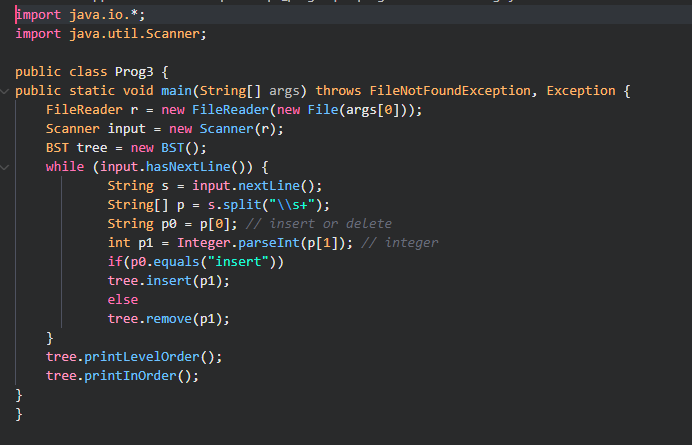Screen dimensions: 692x445
Task: Click the 'input' variable declaration after Scanner
Action: [x=127, y=128]
